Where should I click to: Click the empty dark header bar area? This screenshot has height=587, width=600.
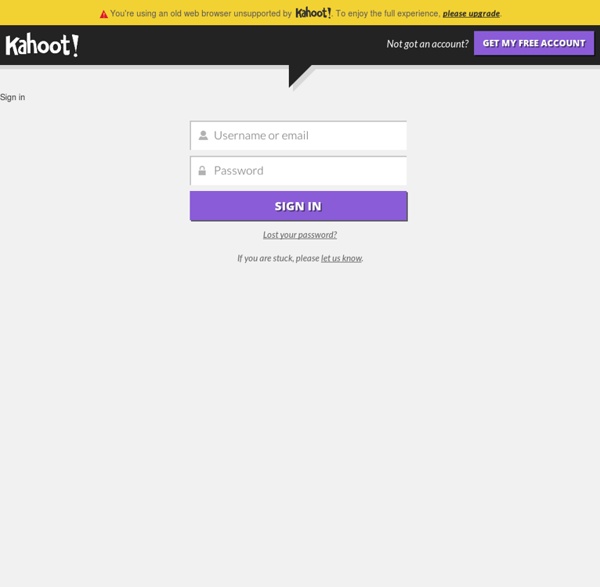pos(230,45)
